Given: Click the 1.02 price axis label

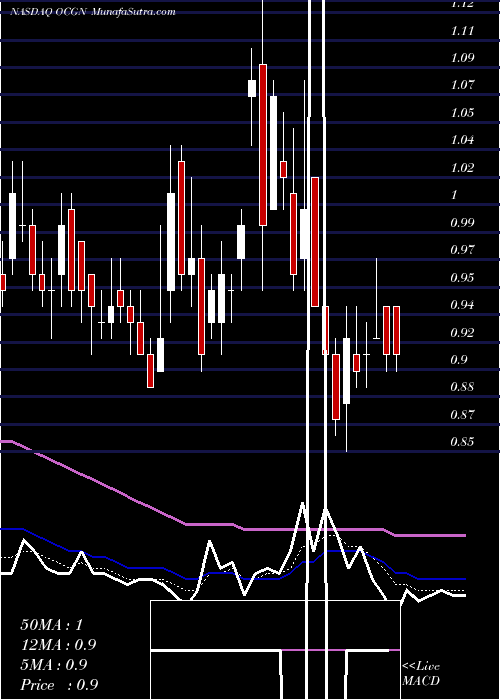Looking at the screenshot, I should click(462, 168).
